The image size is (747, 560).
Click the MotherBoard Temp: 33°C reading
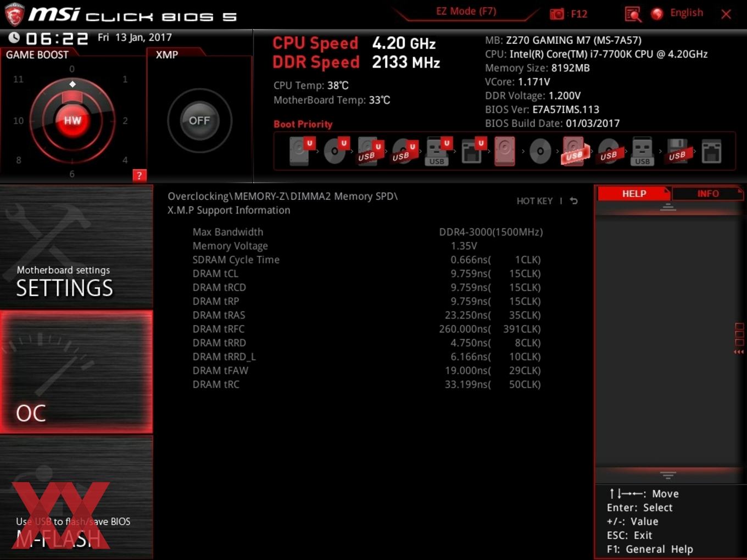[332, 100]
